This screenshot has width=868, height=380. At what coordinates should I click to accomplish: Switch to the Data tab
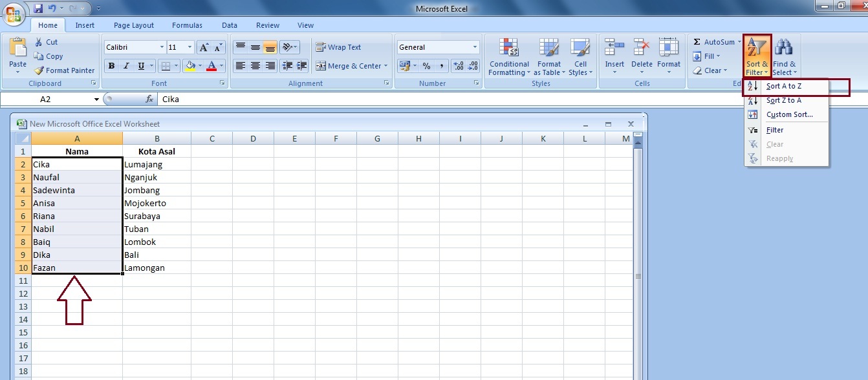tap(230, 25)
